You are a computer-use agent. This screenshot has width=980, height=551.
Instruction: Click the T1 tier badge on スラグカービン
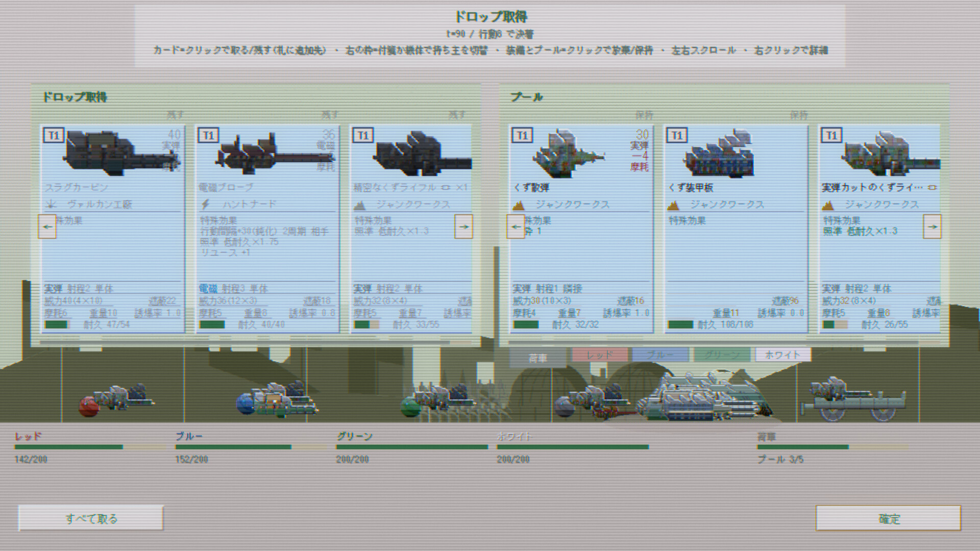click(54, 135)
